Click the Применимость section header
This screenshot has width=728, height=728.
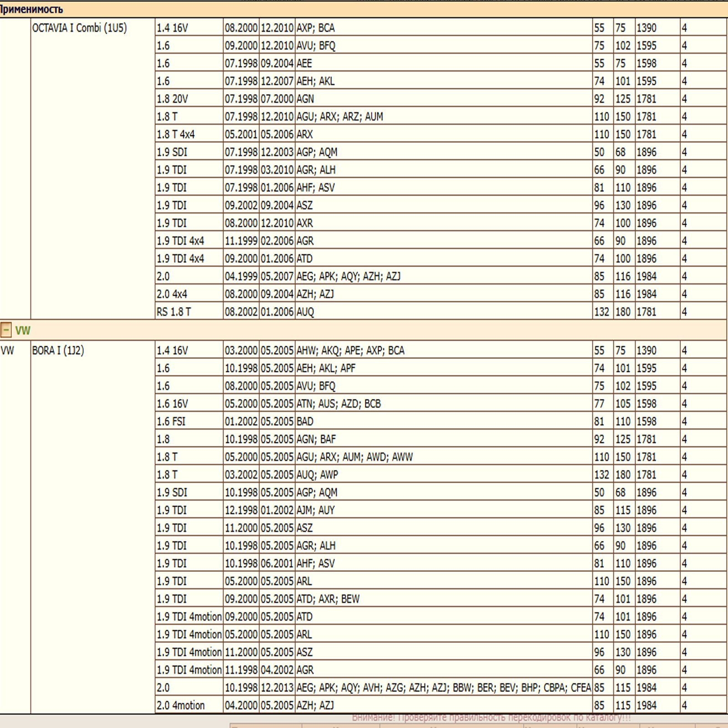(31, 9)
